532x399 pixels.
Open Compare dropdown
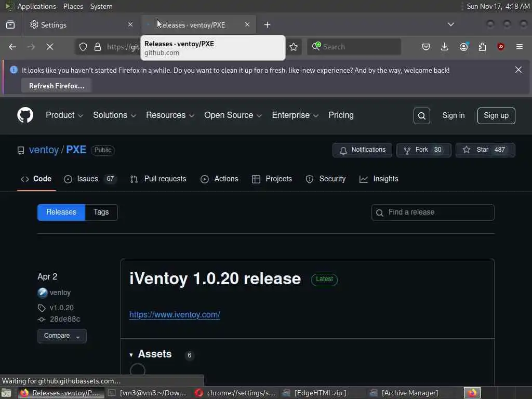point(62,336)
